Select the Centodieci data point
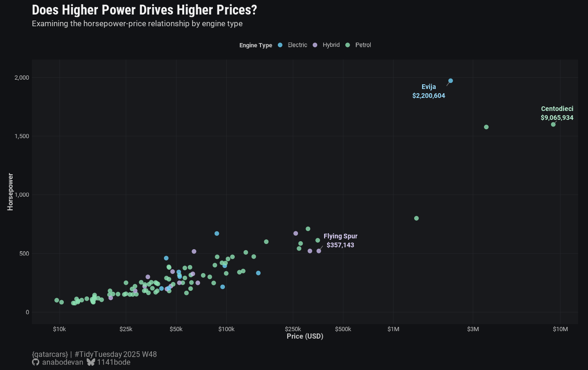 (x=553, y=125)
